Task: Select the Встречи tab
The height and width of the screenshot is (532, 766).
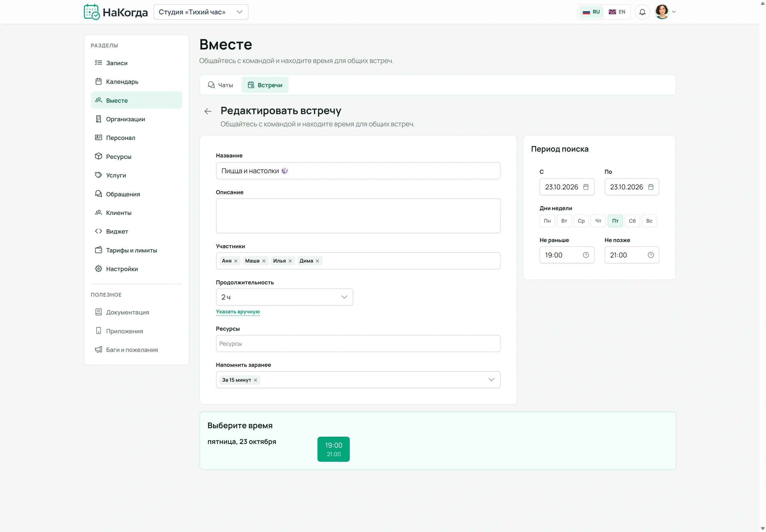Action: [265, 85]
